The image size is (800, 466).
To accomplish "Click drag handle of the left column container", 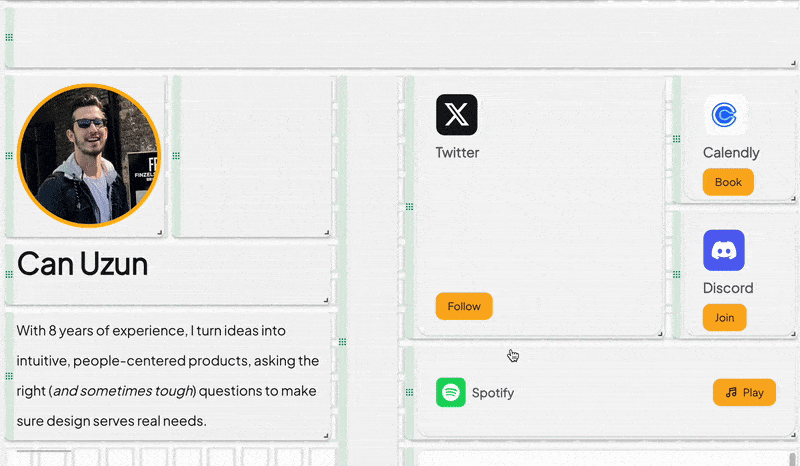I will (x=342, y=342).
